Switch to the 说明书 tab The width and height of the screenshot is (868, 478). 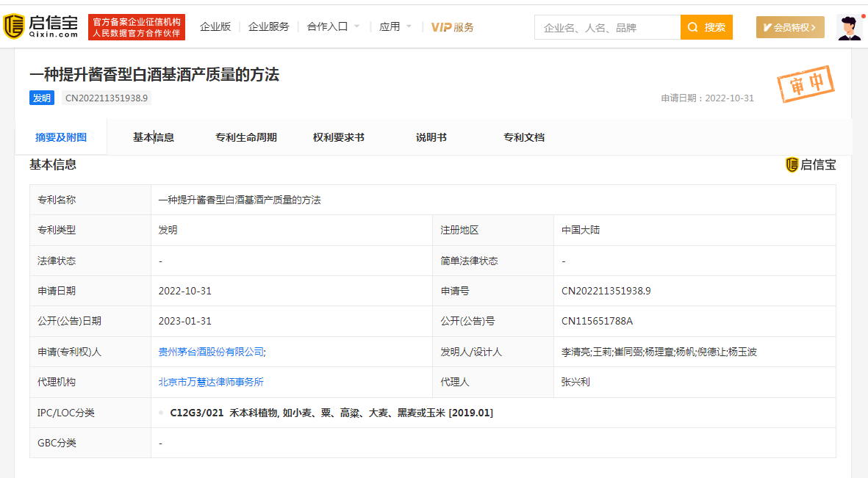coord(431,137)
